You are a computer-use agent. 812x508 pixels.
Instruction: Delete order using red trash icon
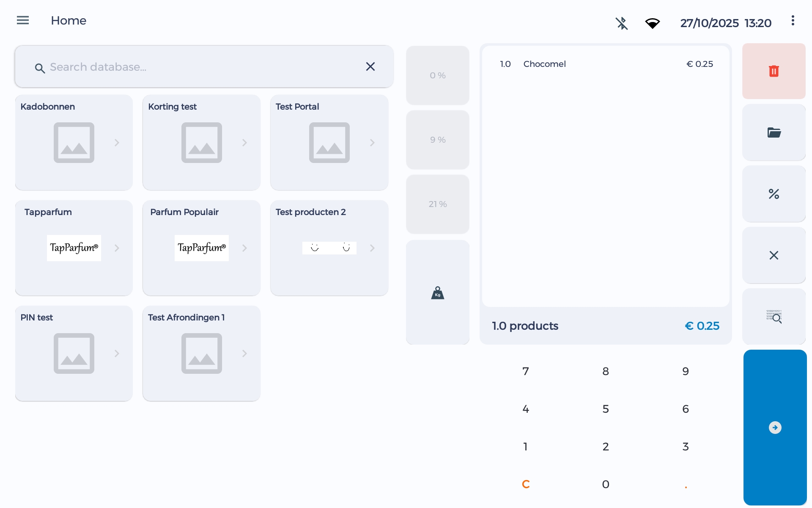click(774, 71)
